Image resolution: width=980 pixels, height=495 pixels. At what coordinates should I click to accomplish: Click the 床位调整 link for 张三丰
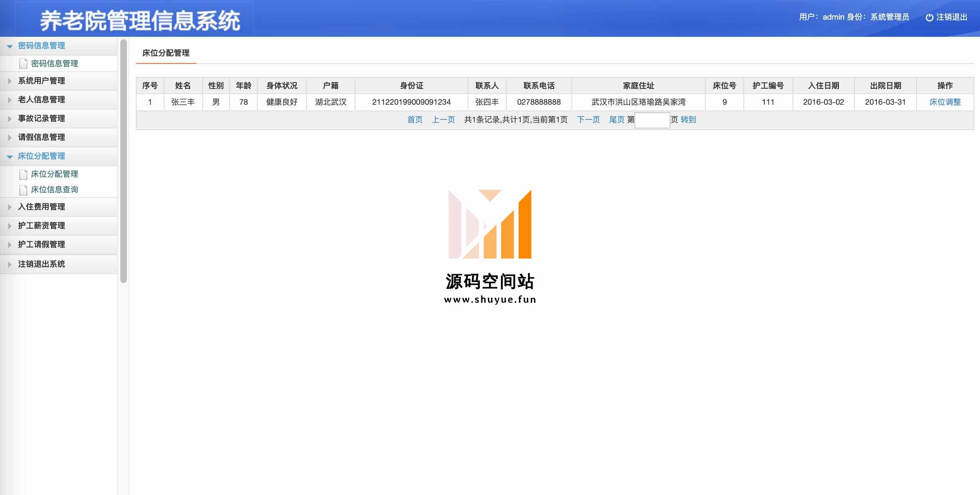coord(945,102)
